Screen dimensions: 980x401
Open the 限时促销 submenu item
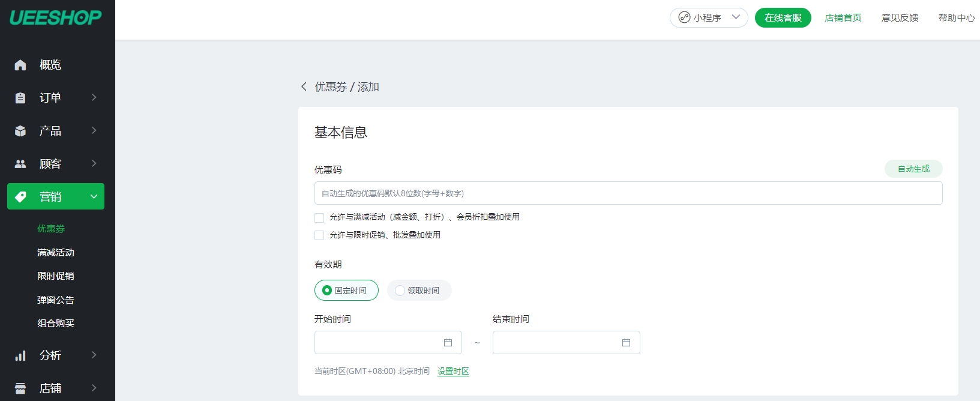point(56,276)
